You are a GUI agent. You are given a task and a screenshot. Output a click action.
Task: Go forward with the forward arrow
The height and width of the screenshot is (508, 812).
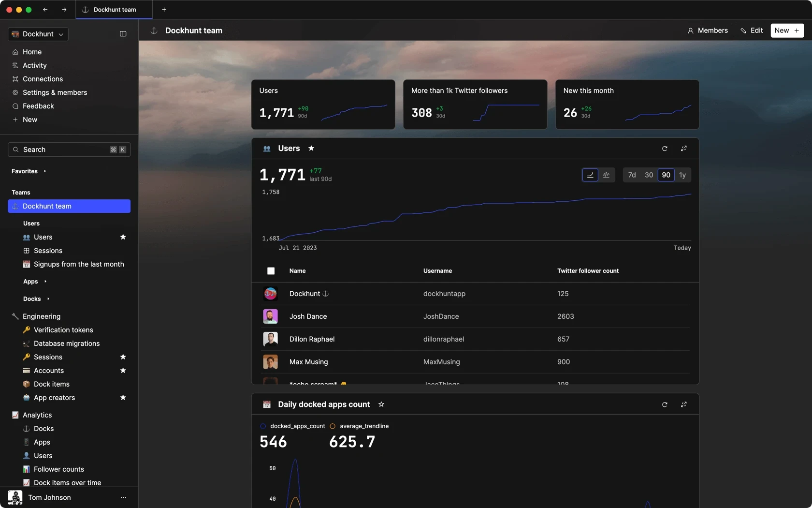tap(64, 10)
